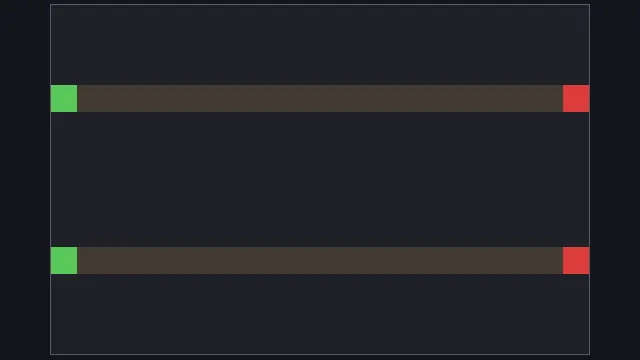Click the empty panel area below the lower bar
Image resolution: width=640 pixels, height=360 pixels.
(320, 314)
